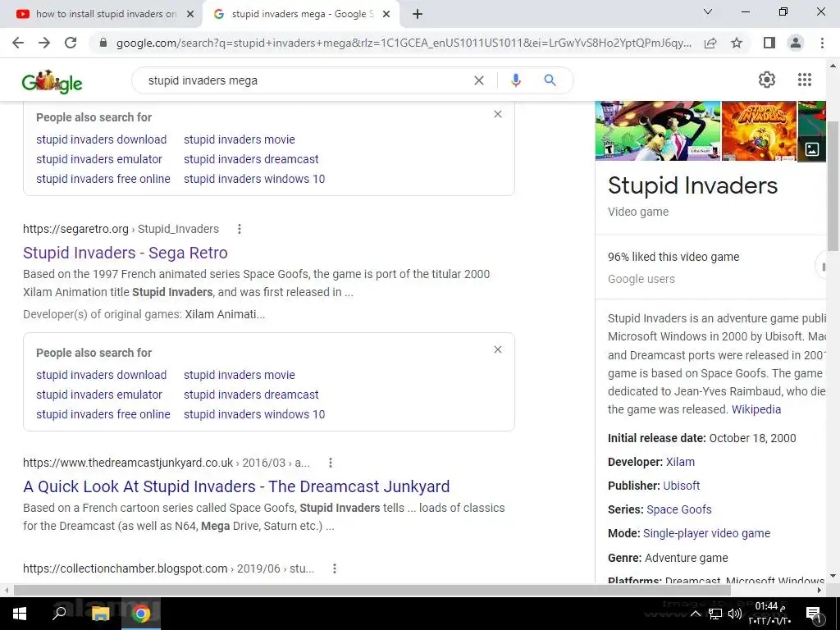Open more images icon on thumbnails
The width and height of the screenshot is (840, 630).
pos(811,149)
